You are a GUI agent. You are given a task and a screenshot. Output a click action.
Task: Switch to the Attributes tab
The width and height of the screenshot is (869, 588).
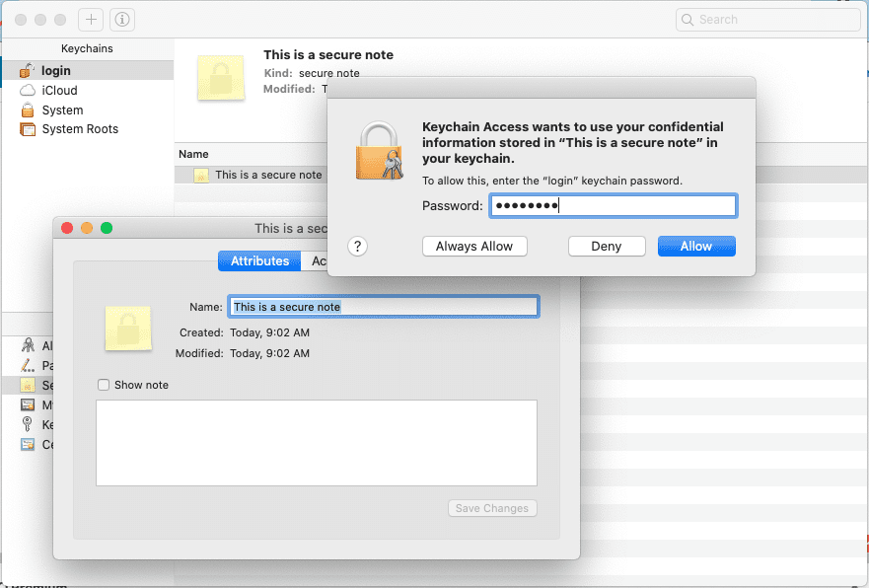pos(259,261)
